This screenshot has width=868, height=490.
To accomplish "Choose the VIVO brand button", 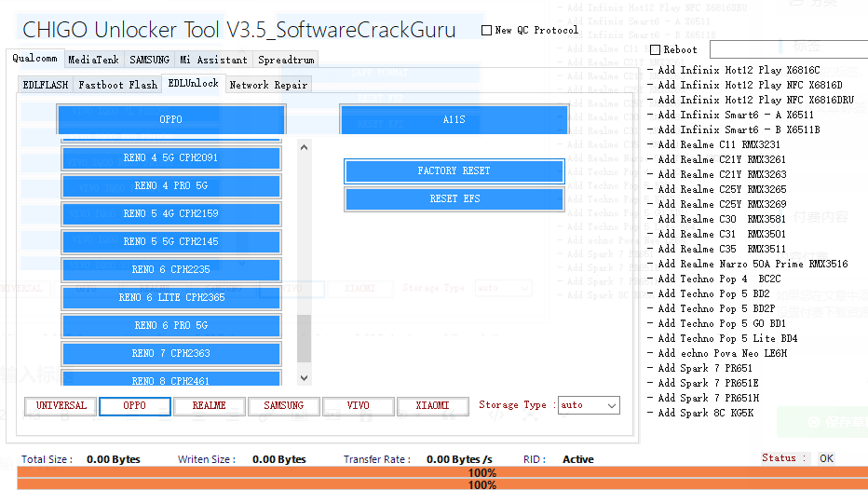I will pos(359,406).
